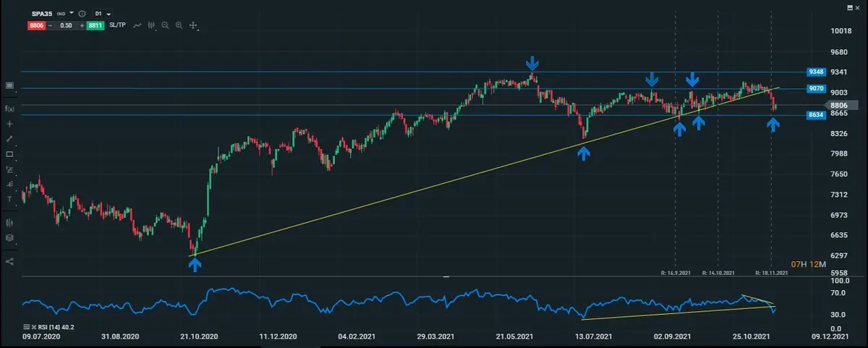The height and width of the screenshot is (348, 868).
Task: Open the instrument info icon next to SPA35
Action: (80, 14)
